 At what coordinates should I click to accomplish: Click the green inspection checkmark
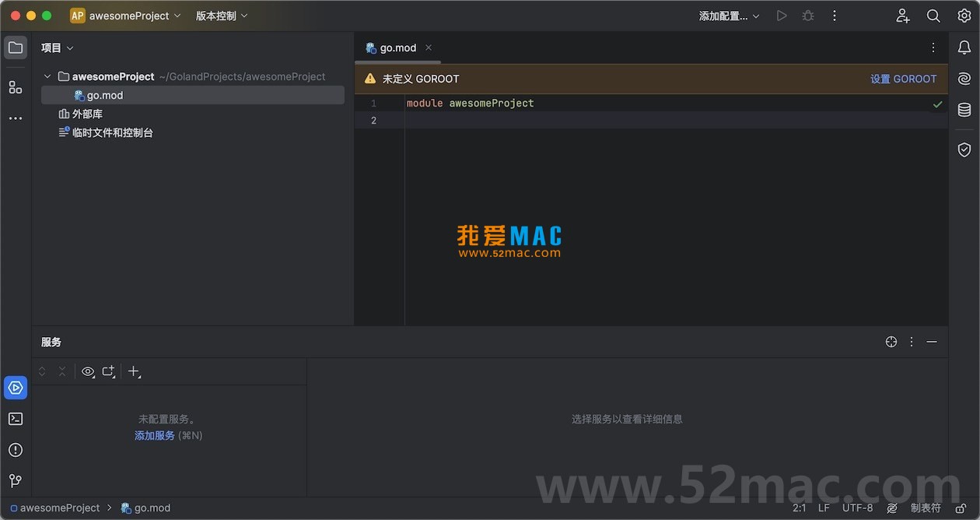click(937, 104)
